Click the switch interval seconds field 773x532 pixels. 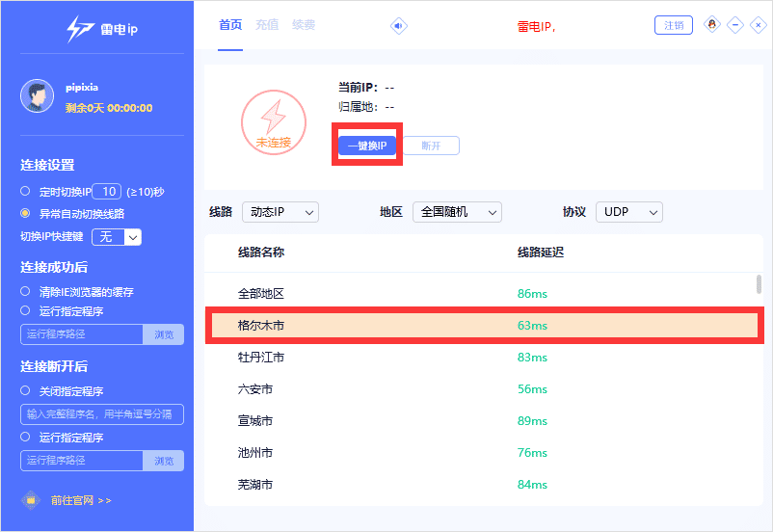coord(107,191)
